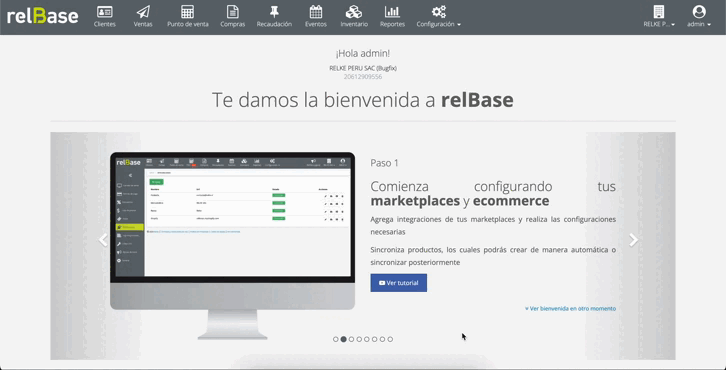Select the fifth carousel indicator dot
This screenshot has width=726, height=370.
(367, 339)
